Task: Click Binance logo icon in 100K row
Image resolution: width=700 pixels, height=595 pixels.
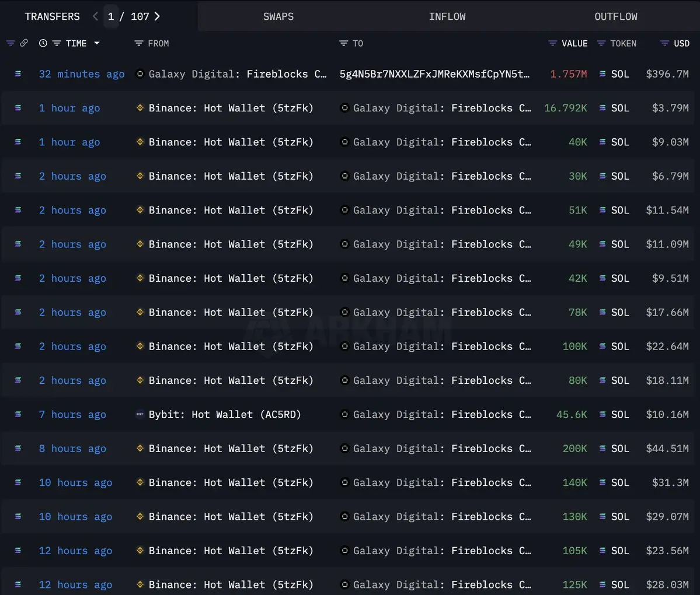Action: pyautogui.click(x=140, y=346)
